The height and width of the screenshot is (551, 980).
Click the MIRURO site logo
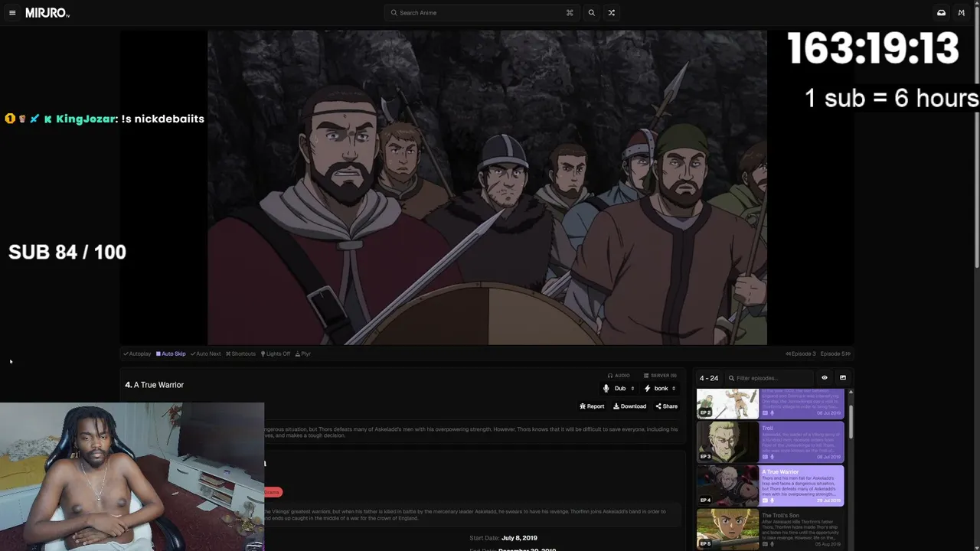(x=47, y=13)
